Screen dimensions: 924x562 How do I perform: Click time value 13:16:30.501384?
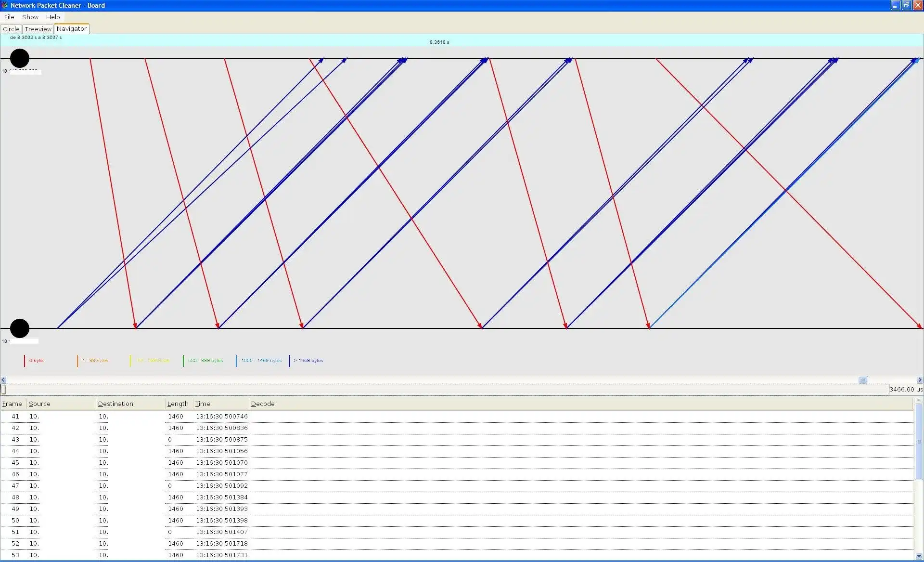pyautogui.click(x=222, y=497)
